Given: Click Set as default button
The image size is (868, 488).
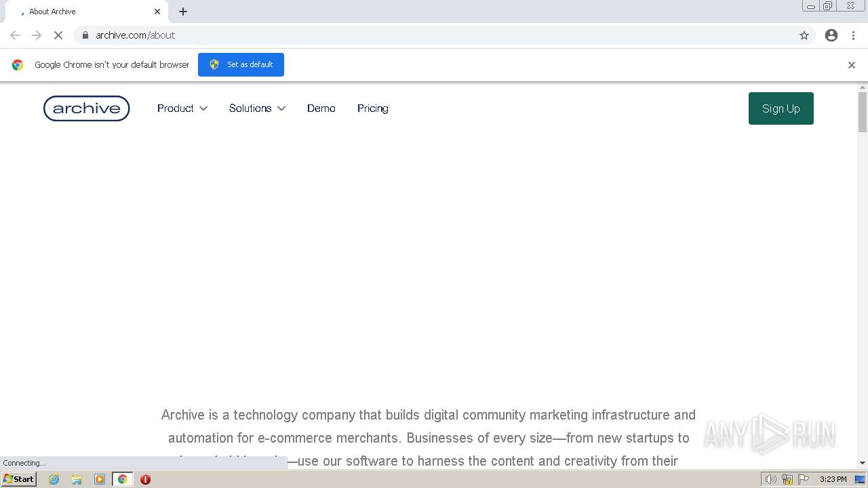Looking at the screenshot, I should 241,64.
